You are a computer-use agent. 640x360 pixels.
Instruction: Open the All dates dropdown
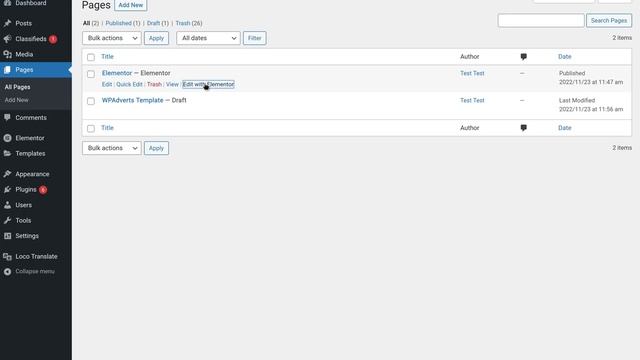click(208, 38)
